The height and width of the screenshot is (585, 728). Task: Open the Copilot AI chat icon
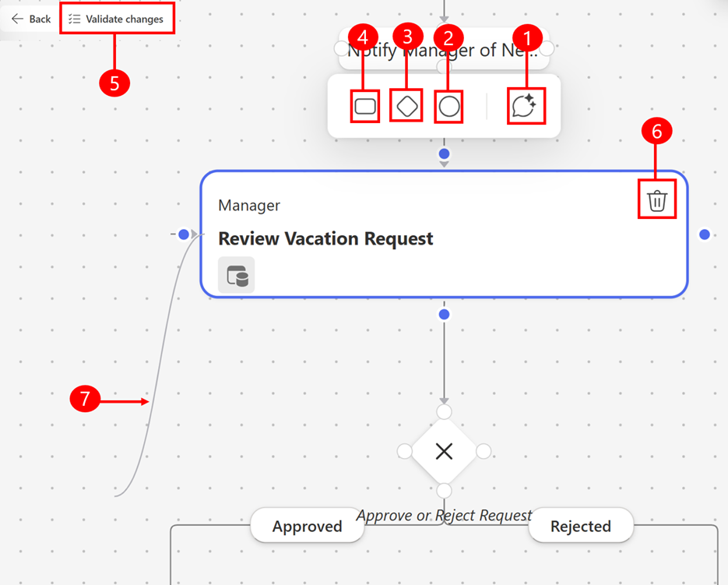click(526, 106)
